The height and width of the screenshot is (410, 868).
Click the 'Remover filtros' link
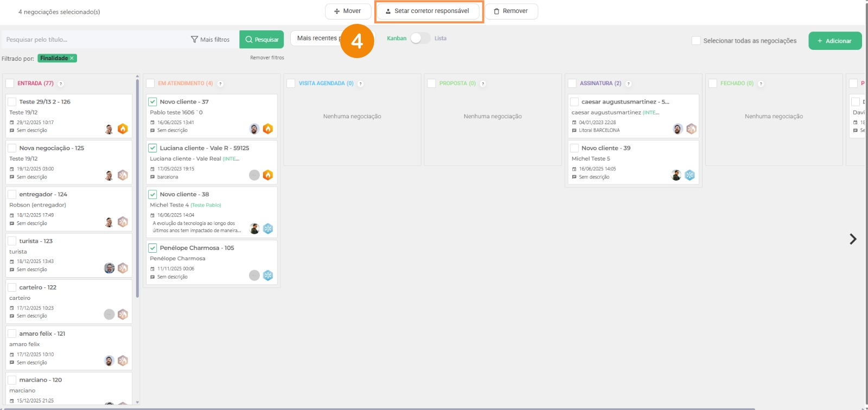(267, 57)
